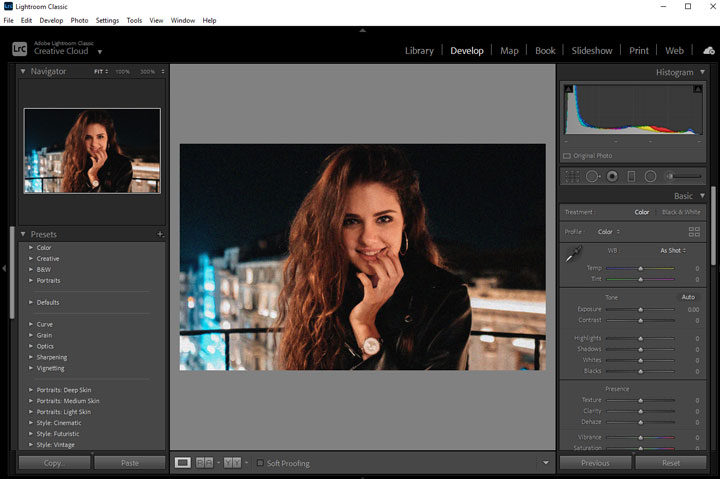Image resolution: width=720 pixels, height=479 pixels.
Task: Switch to the Library module
Action: coord(419,51)
